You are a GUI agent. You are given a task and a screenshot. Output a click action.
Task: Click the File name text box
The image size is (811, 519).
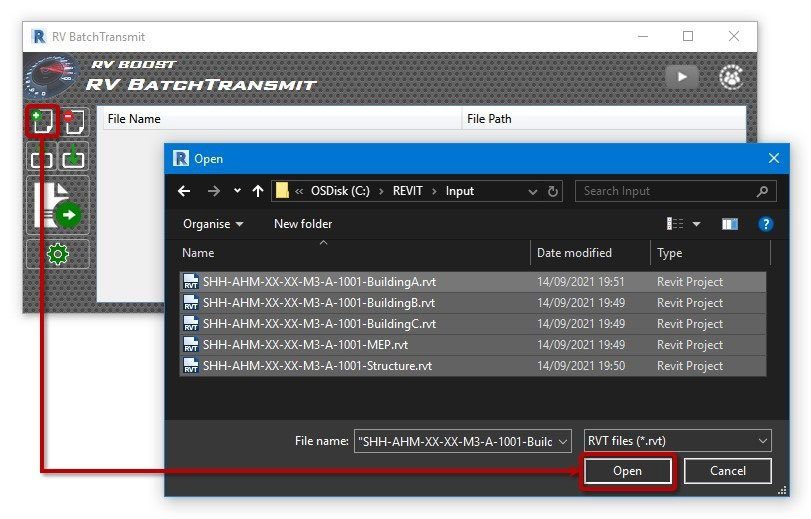pyautogui.click(x=455, y=441)
